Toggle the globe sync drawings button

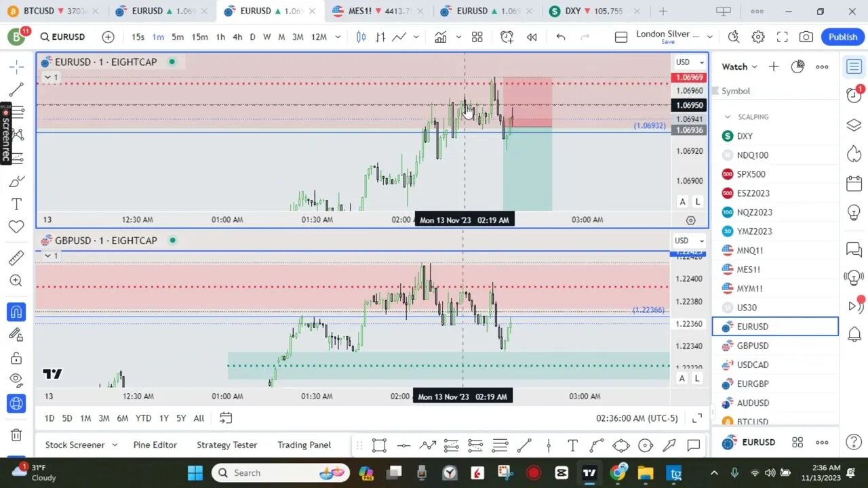click(16, 403)
